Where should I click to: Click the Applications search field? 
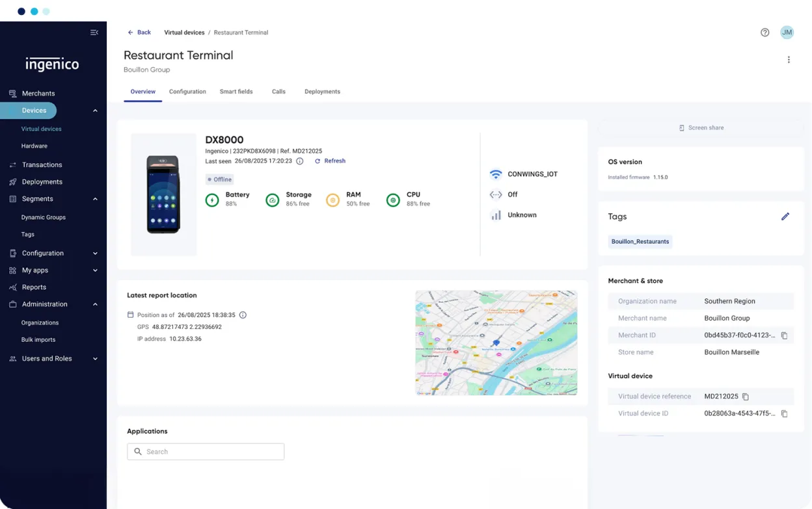(206, 452)
